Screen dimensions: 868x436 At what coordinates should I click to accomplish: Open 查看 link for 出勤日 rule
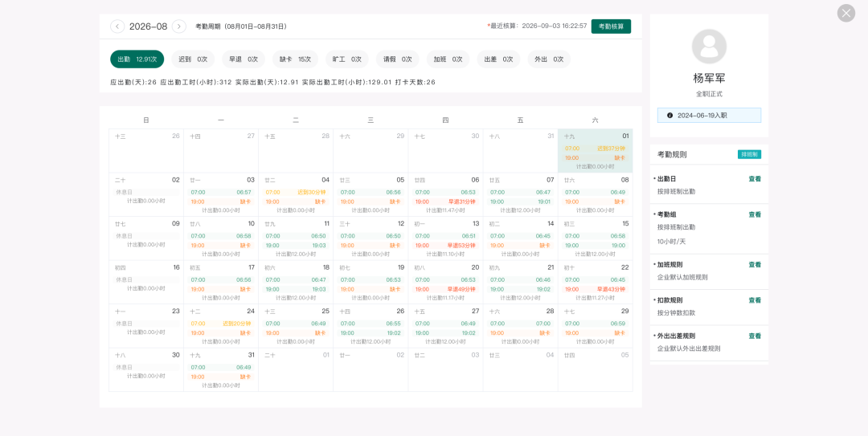coord(755,179)
